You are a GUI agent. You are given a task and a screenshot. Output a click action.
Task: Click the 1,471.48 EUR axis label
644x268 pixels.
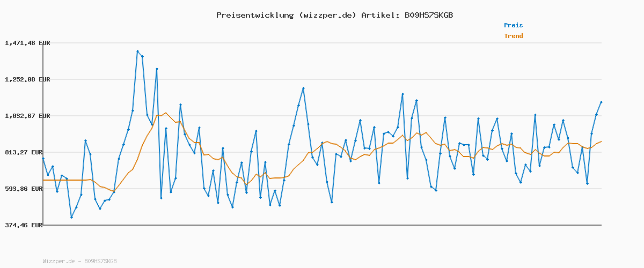coord(27,43)
